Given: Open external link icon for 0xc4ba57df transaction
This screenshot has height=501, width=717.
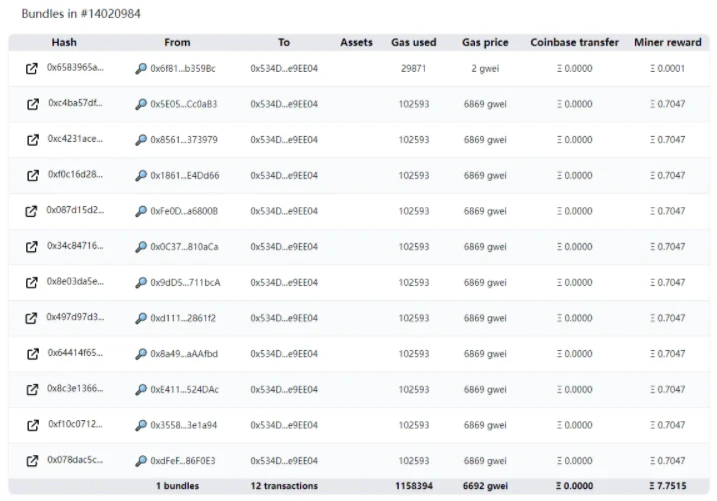Looking at the screenshot, I should [33, 104].
